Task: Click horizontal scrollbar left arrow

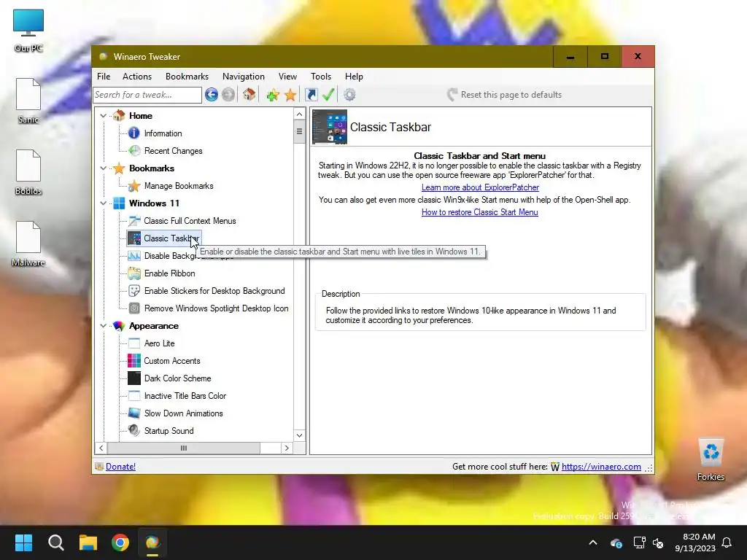Action: (101, 448)
